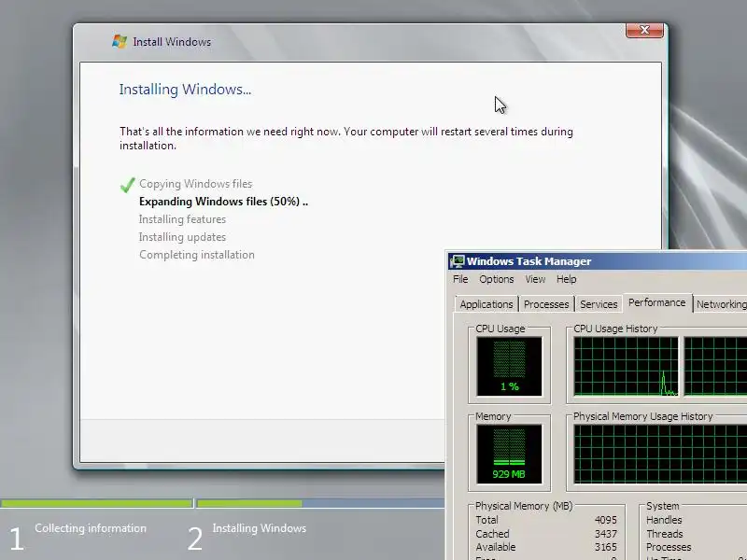Click the Windows flag icon in Install Windows title

click(120, 42)
